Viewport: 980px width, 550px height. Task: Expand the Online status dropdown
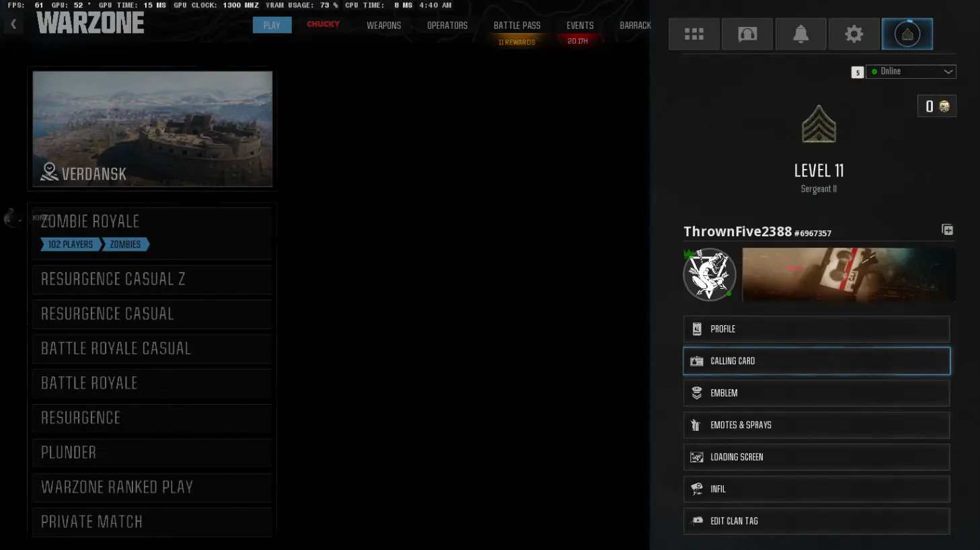tap(911, 71)
